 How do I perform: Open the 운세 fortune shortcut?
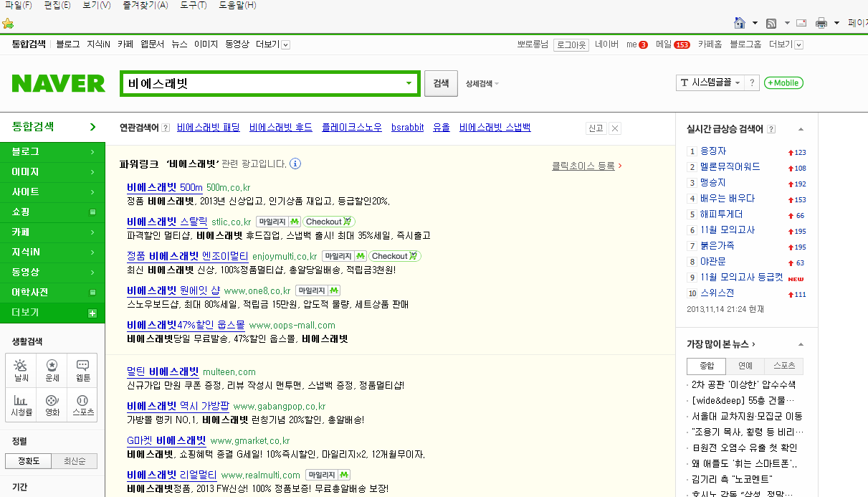[52, 371]
